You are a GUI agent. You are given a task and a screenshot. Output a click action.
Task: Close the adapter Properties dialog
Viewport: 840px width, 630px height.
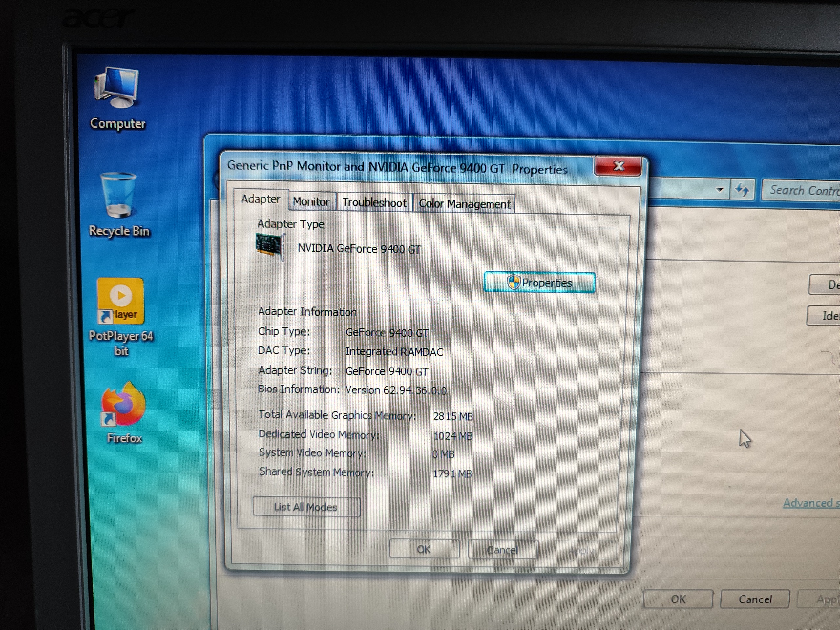618,166
